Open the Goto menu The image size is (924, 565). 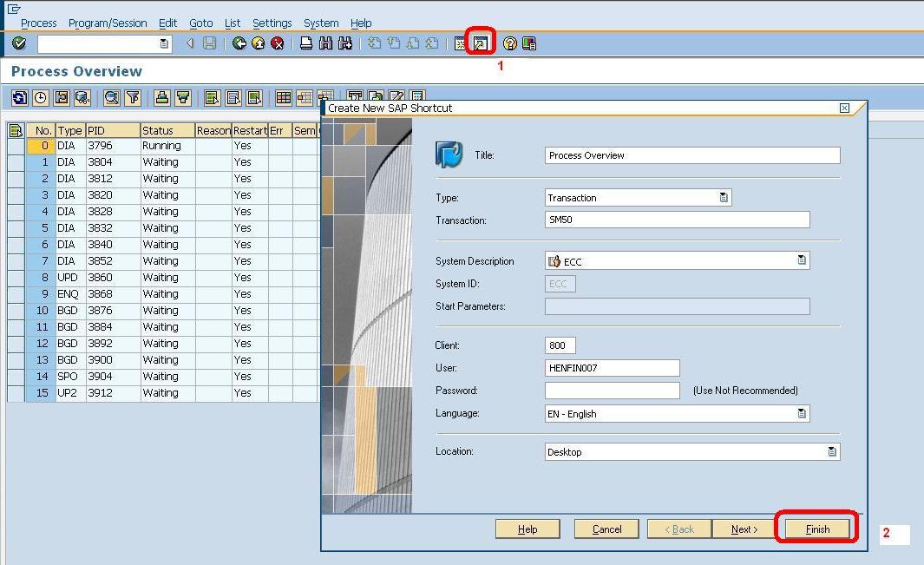[200, 23]
